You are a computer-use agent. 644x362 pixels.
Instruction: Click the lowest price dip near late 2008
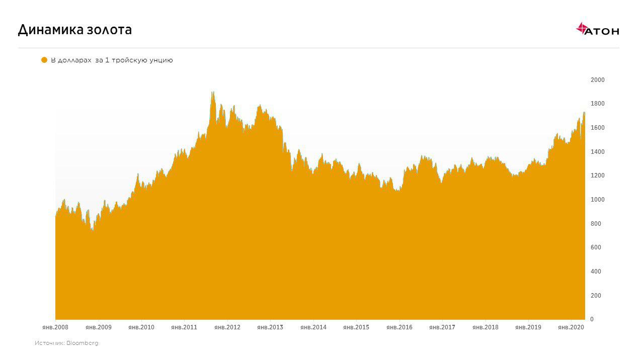92,230
